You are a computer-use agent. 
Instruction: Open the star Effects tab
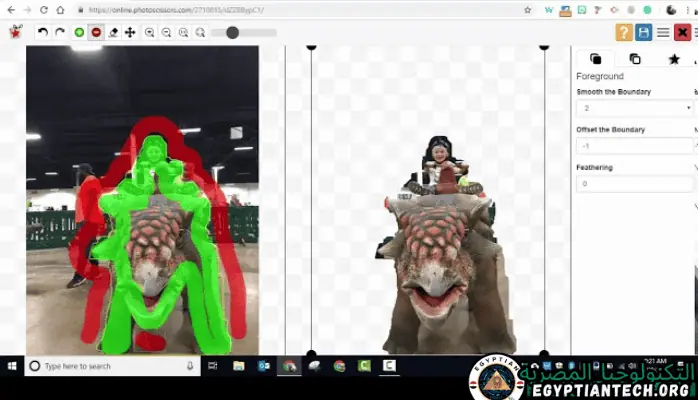tap(674, 59)
